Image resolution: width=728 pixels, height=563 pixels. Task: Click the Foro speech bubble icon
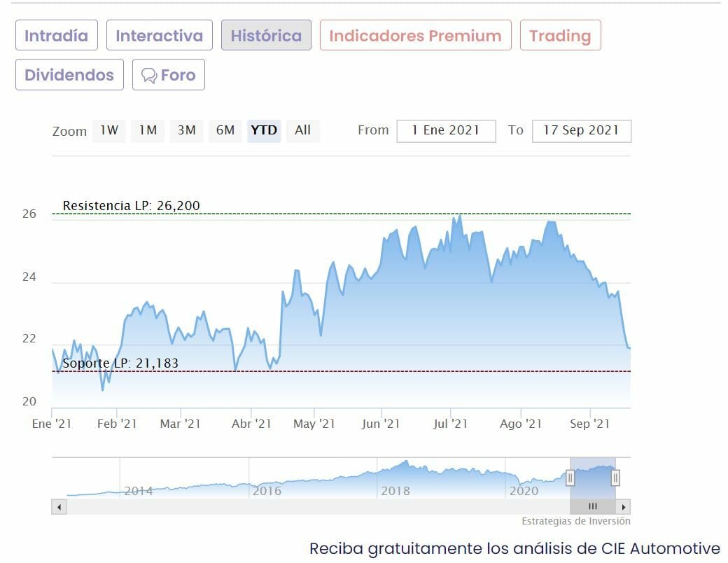pos(148,76)
